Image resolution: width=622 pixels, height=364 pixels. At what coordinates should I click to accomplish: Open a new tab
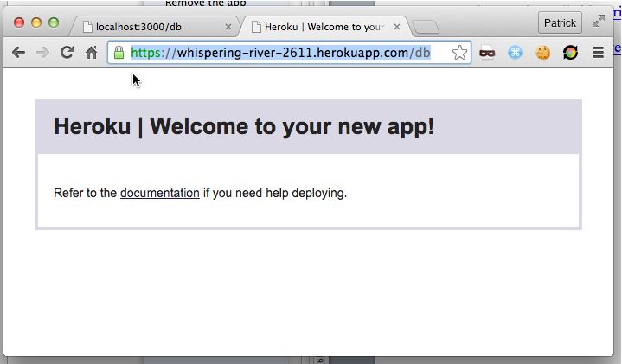426,28
